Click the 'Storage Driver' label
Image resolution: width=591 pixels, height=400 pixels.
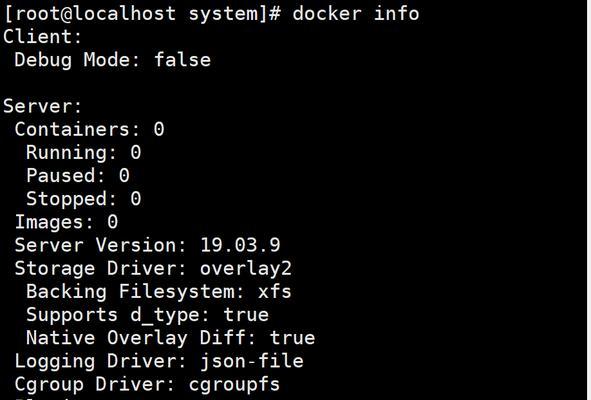point(101,269)
